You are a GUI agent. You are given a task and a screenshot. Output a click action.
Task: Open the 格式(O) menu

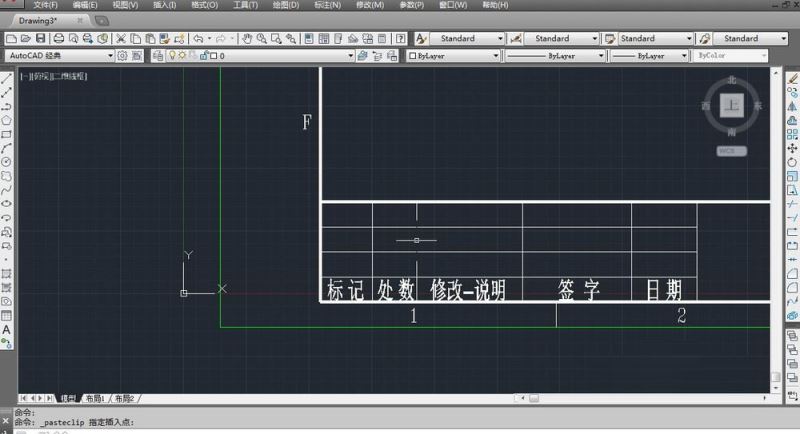[204, 5]
